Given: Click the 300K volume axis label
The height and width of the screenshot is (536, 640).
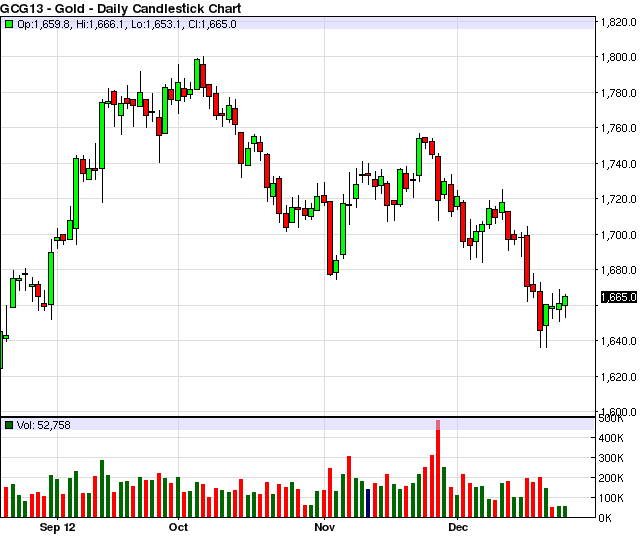Looking at the screenshot, I should tap(611, 458).
